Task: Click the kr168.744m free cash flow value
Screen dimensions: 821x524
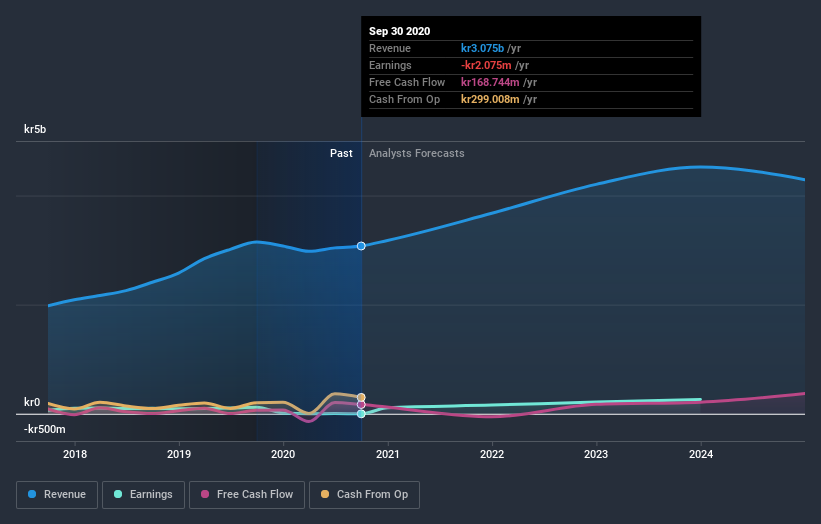Action: click(490, 82)
